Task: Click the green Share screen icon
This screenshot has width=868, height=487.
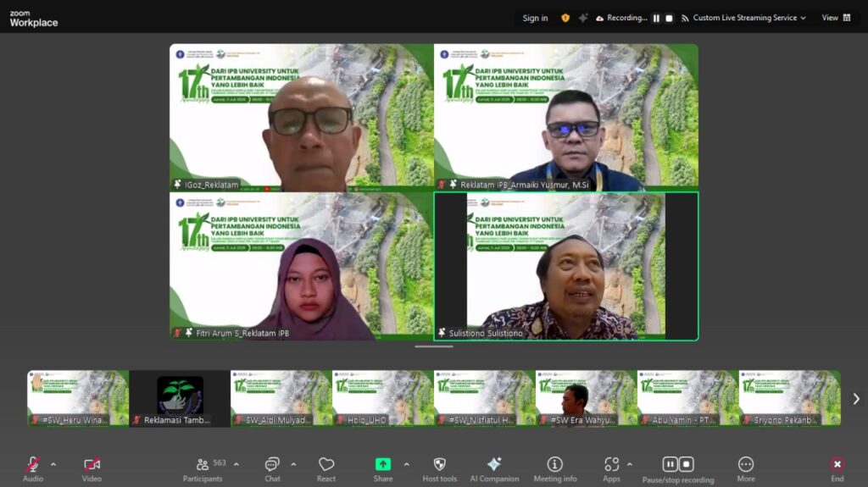Action: (x=383, y=464)
